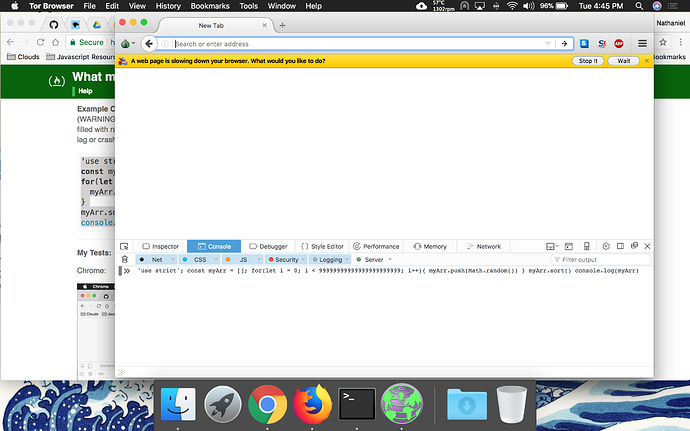Click the red ABP extension icon
The width and height of the screenshot is (690, 431).
[x=619, y=43]
